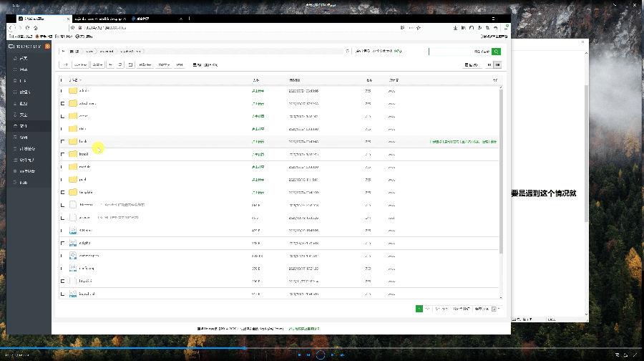644x361 pixels.
Task: Click the refresh icon beside the path bar
Action: click(348, 52)
